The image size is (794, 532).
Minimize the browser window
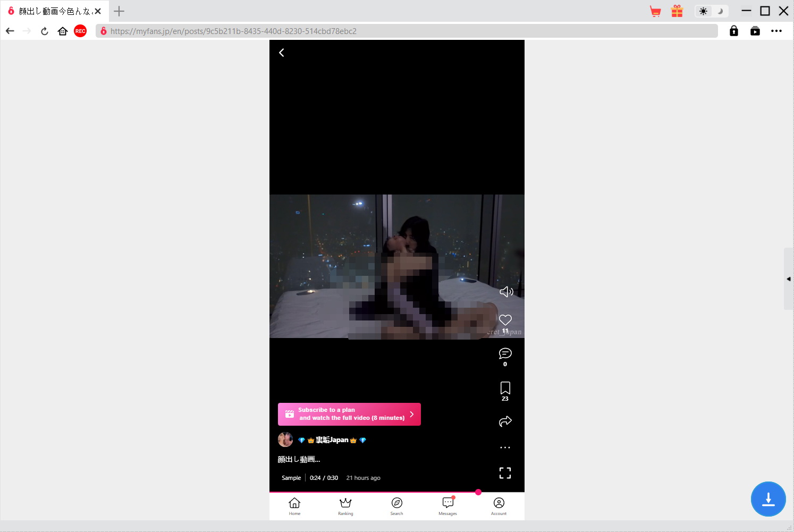pyautogui.click(x=746, y=11)
